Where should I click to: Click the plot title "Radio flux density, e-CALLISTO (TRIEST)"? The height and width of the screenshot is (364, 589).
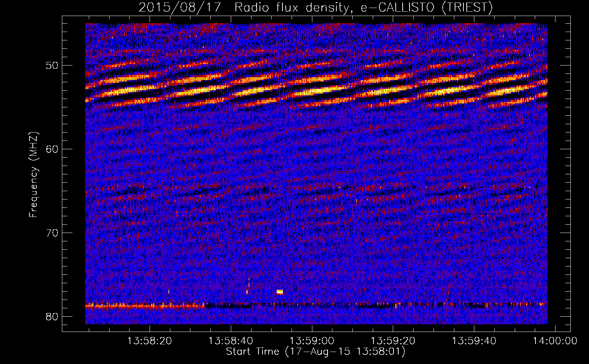point(363,7)
